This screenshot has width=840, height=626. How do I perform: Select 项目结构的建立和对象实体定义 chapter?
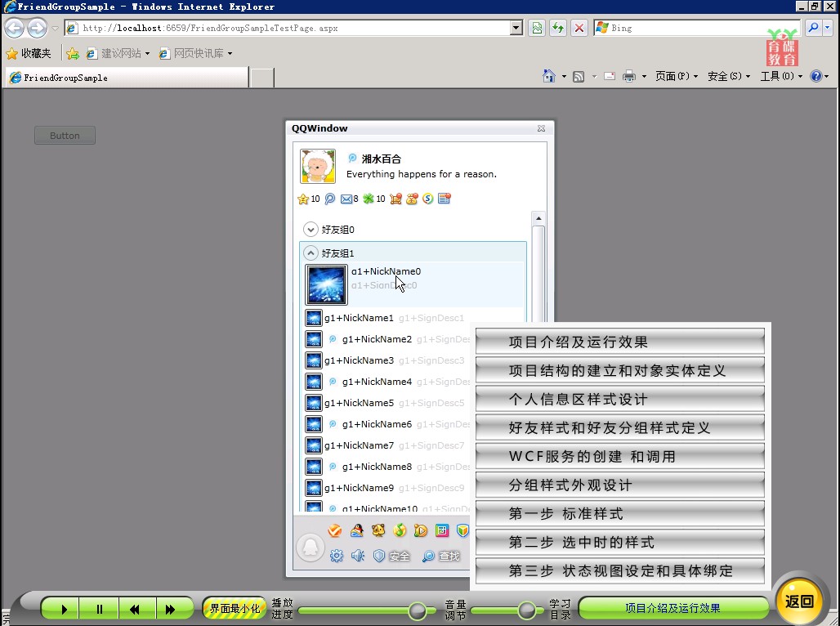[x=620, y=370]
